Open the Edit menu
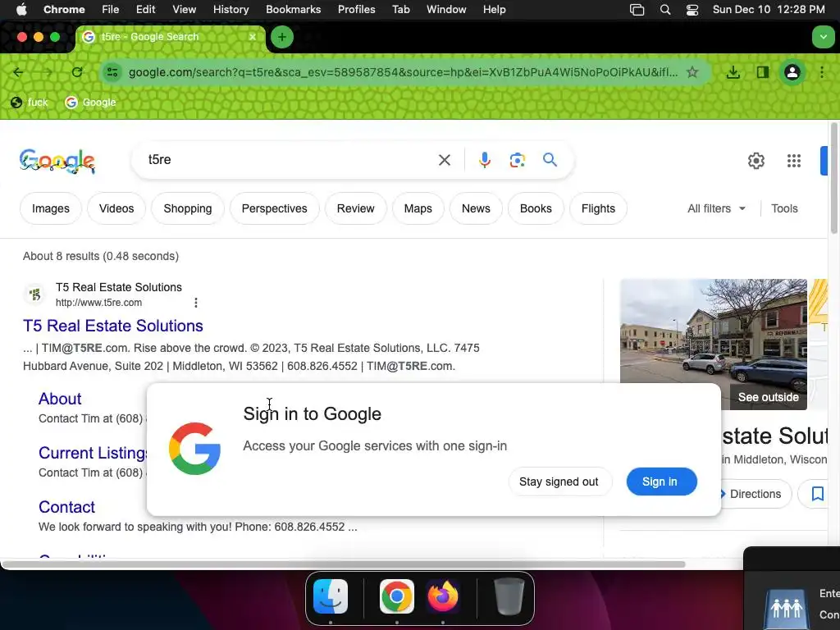The image size is (840, 630). point(145,10)
